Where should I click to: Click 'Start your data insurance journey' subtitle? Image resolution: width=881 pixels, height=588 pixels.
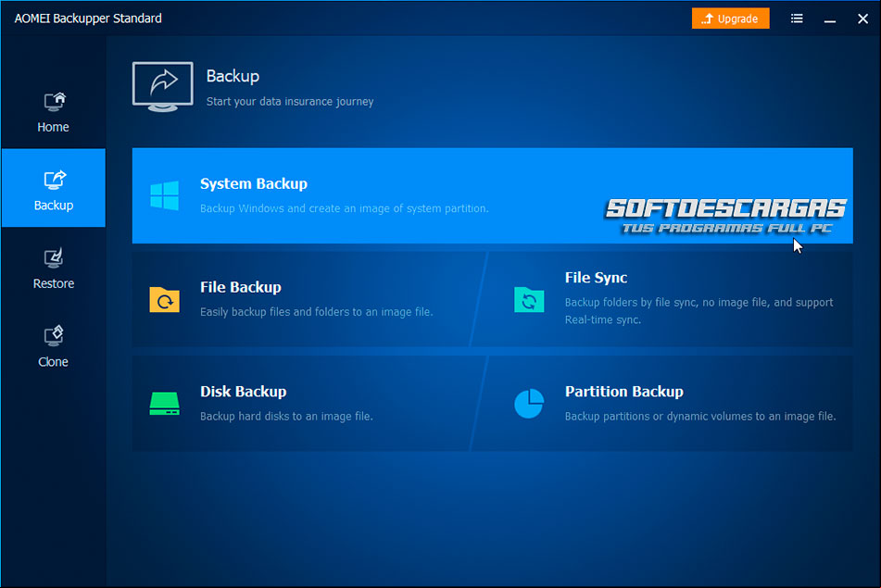point(290,102)
